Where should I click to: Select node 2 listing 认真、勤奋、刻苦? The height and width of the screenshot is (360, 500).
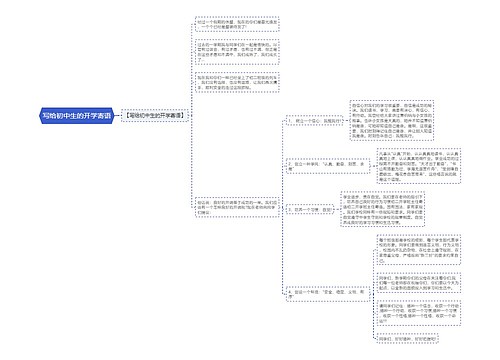[x=328, y=166]
